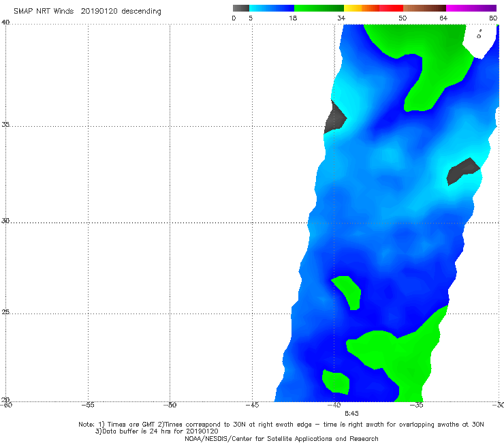Screen dimensions: 504x443
Task: Select the magenta-purple segment of the color bar
Action: (471, 8)
